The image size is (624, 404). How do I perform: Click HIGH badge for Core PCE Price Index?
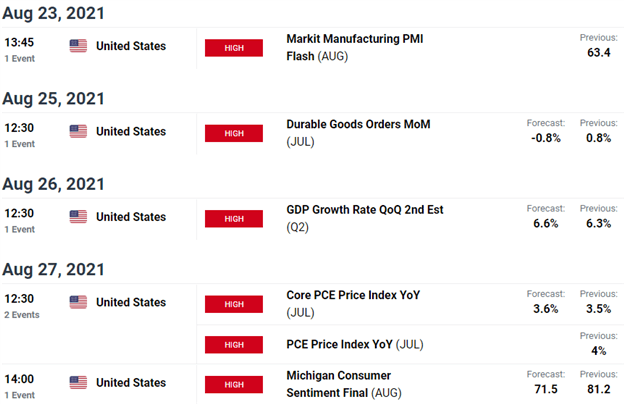click(233, 303)
